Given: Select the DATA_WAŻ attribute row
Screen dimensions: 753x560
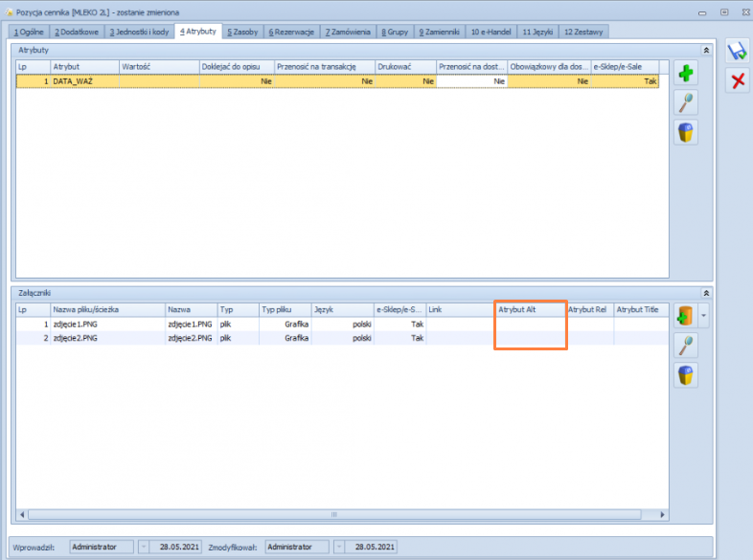Looking at the screenshot, I should (337, 81).
